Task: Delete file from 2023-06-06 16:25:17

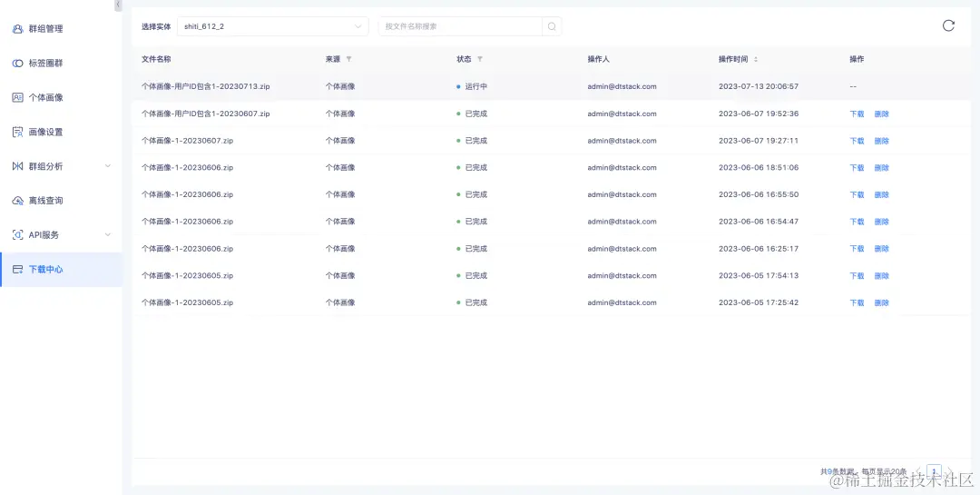Action: [881, 249]
